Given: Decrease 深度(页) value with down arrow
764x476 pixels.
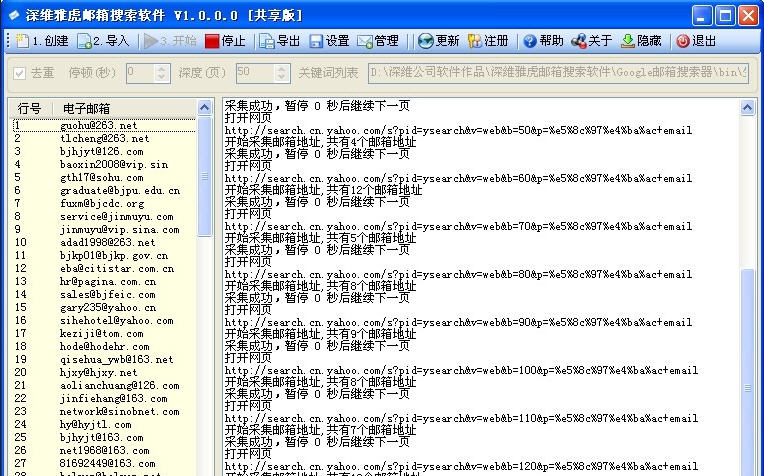Looking at the screenshot, I should pos(282,77).
